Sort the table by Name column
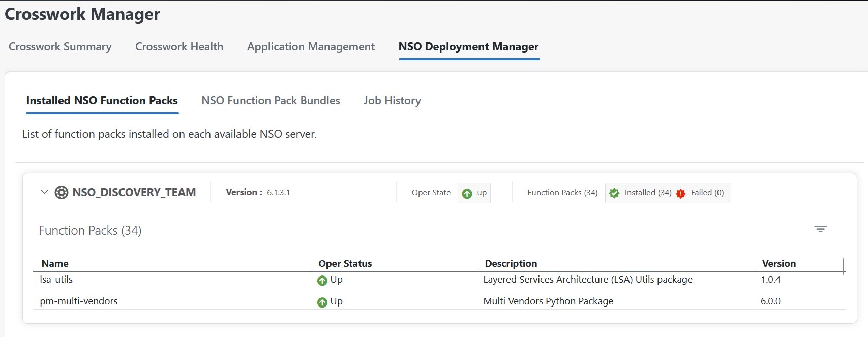Viewport: 868px width, 337px height. click(55, 263)
